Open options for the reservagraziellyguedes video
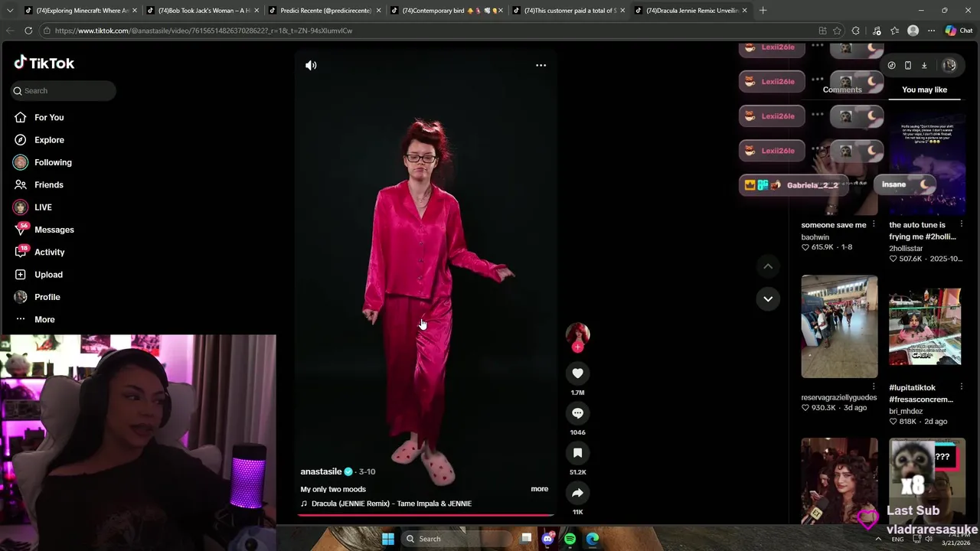This screenshot has height=551, width=980. 874,387
